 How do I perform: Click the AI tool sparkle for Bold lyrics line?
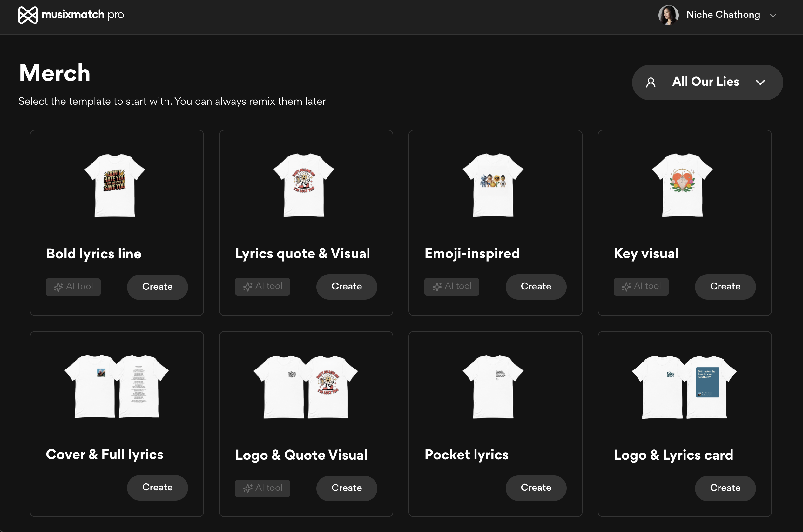(58, 287)
